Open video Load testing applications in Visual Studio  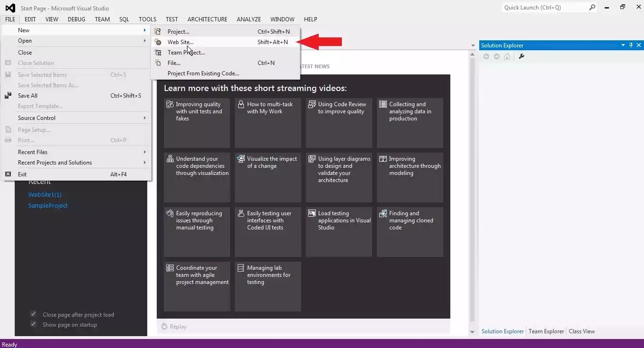click(339, 232)
